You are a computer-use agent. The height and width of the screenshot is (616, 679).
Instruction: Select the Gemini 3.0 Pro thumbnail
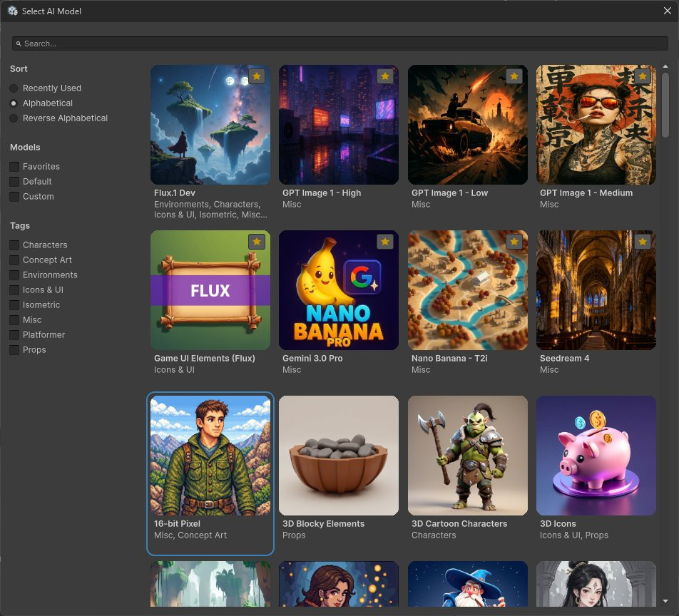click(x=339, y=290)
